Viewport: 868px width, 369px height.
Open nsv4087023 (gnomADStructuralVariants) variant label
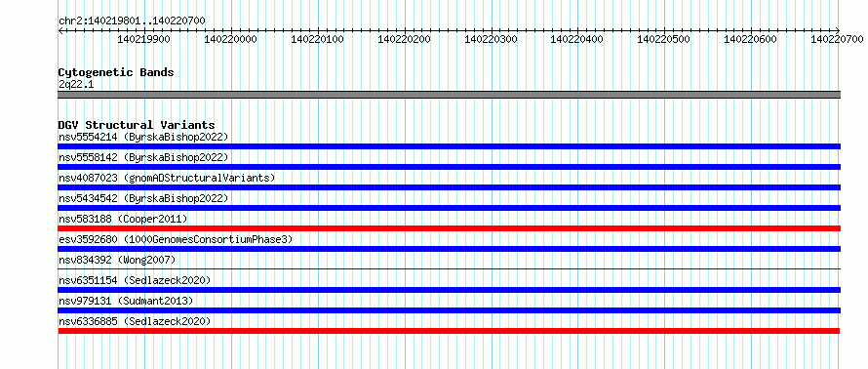point(167,178)
